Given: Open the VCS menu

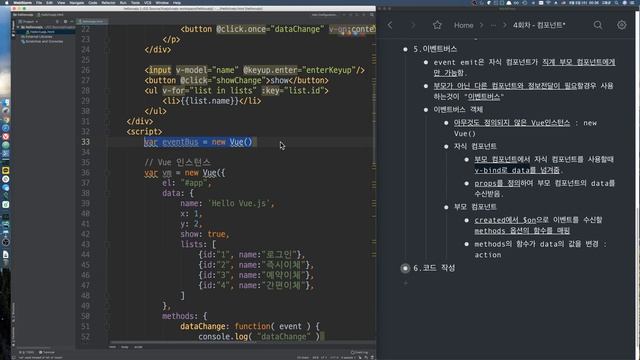Looking at the screenshot, I should tap(147, 2).
